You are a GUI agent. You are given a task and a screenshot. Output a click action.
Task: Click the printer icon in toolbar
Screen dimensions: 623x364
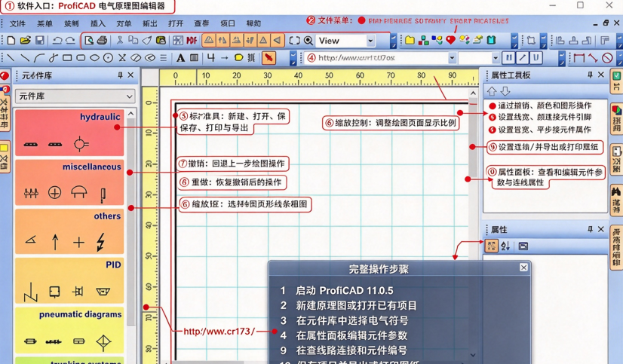[102, 41]
